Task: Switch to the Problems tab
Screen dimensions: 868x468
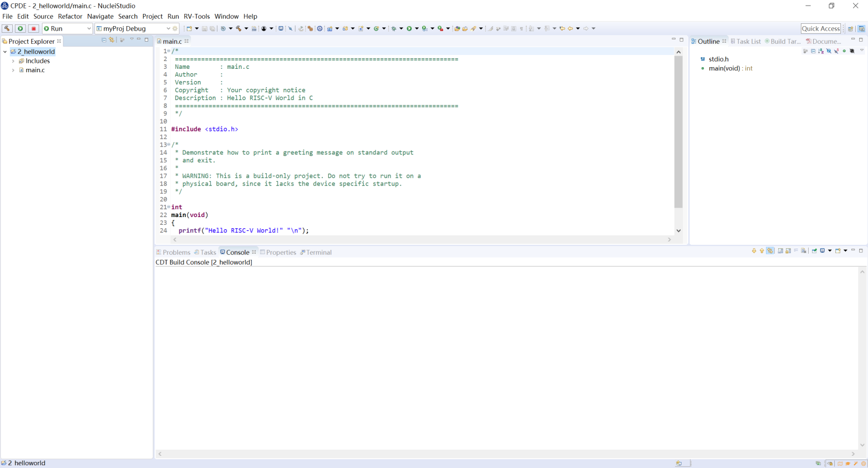Action: [173, 252]
